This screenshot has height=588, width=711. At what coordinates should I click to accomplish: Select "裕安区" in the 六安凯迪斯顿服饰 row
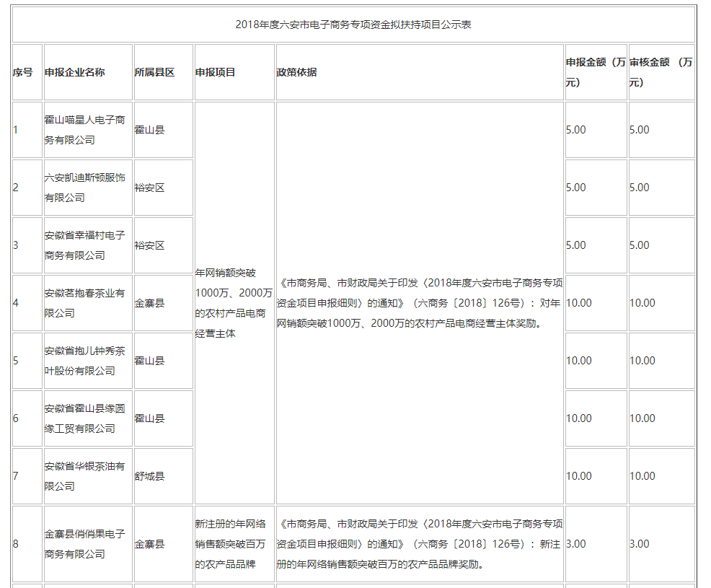coord(150,188)
